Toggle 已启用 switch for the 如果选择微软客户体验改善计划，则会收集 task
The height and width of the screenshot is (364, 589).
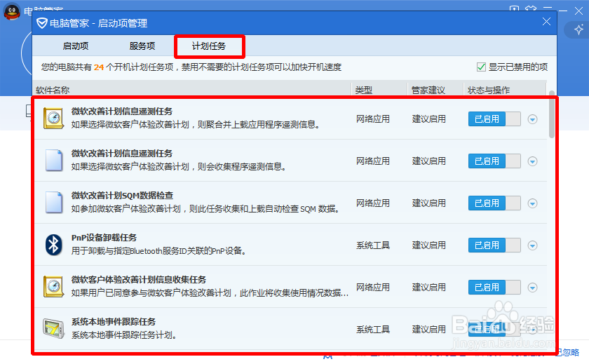(x=494, y=161)
